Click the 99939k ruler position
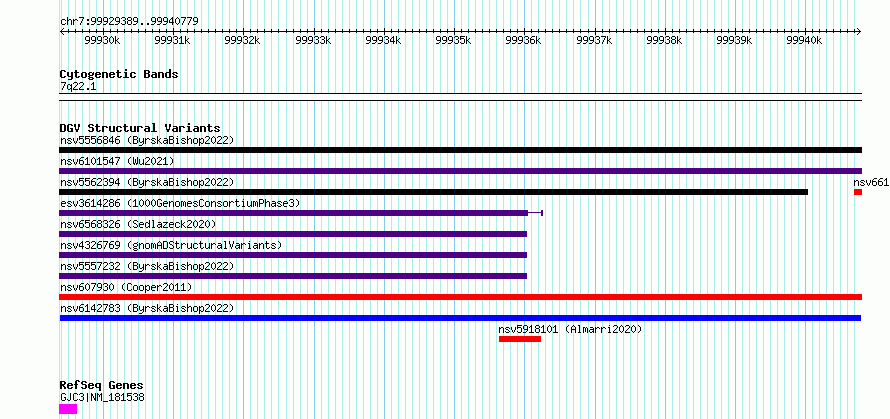This screenshot has width=890, height=419. [x=735, y=40]
